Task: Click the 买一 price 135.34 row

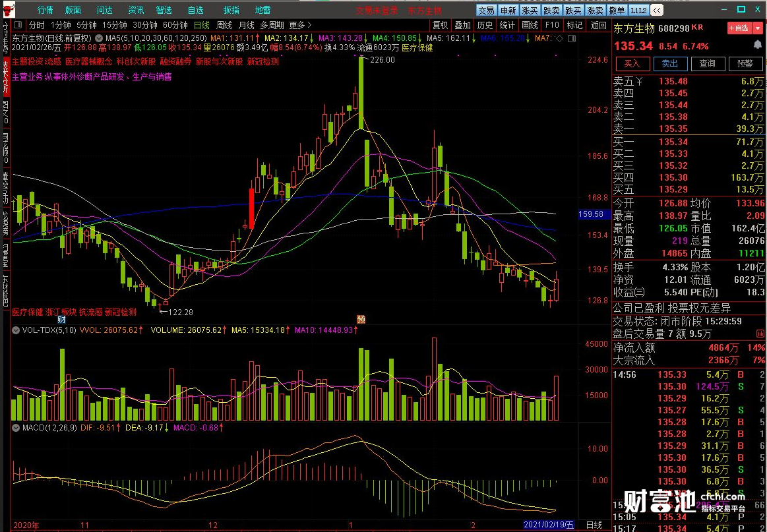Action: tap(689, 142)
